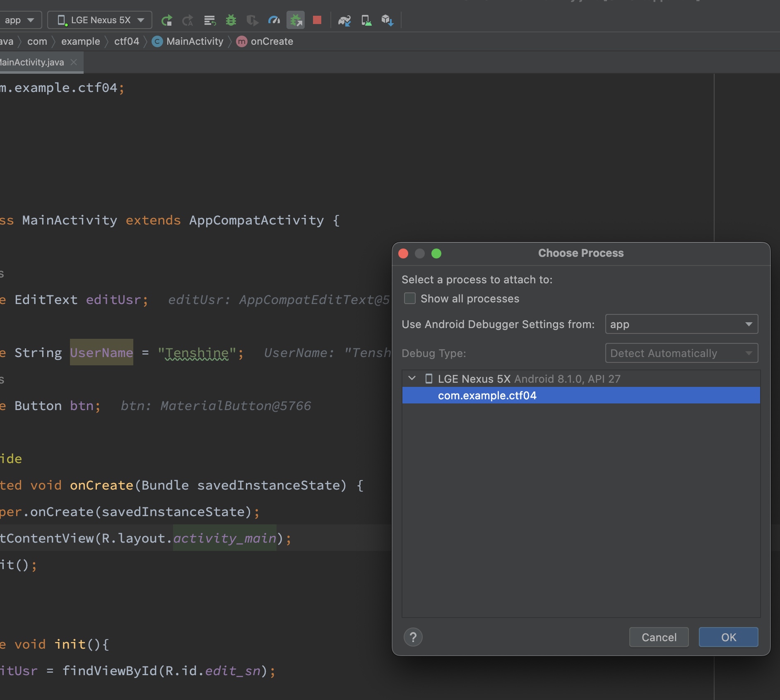Stop the app with red square
Viewport: 780px width, 700px height.
(x=317, y=20)
